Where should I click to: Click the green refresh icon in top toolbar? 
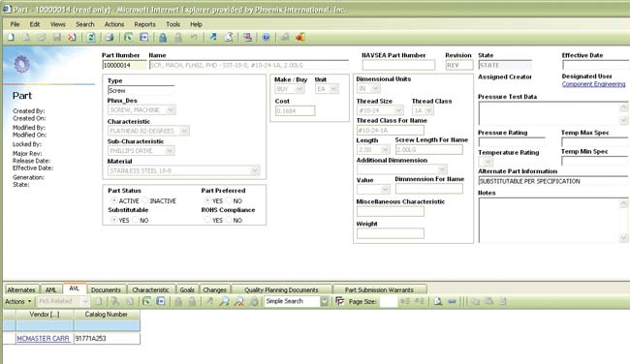[91, 38]
